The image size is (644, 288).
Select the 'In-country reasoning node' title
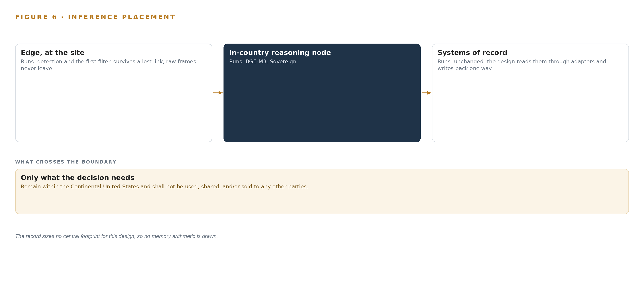(x=280, y=52)
